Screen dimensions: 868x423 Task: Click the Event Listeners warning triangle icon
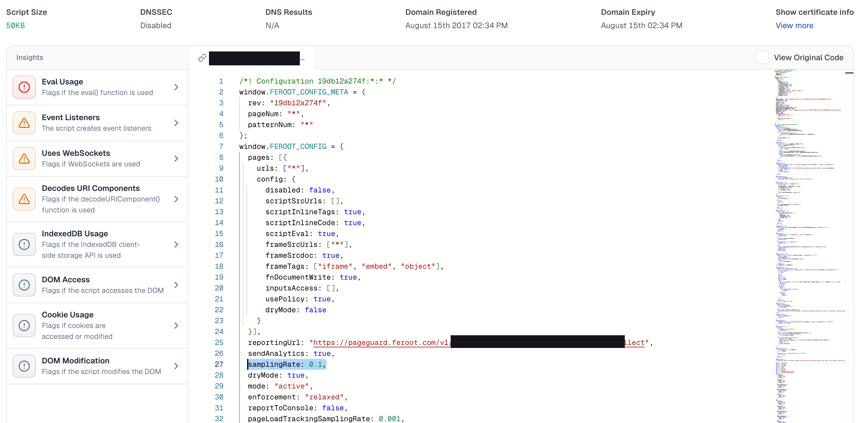[x=24, y=123]
